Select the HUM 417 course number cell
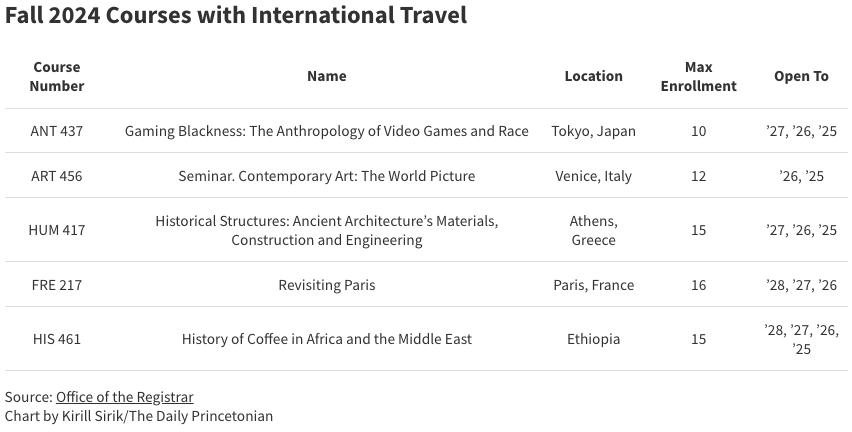 coord(57,230)
